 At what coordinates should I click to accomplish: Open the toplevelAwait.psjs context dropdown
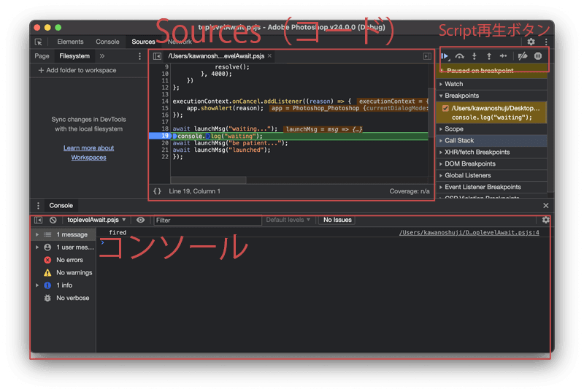[96, 220]
